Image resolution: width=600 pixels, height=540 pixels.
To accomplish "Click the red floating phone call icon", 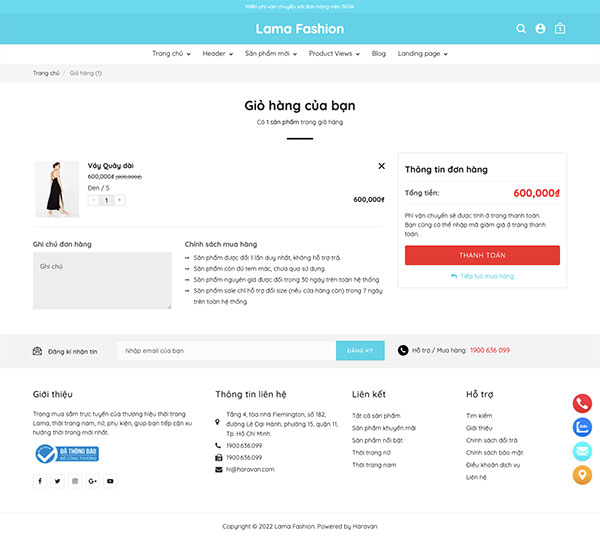I will click(582, 403).
